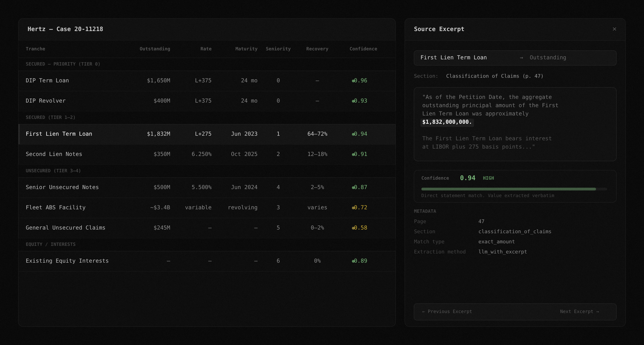Viewport: 644px width, 345px height.
Task: Select the Senior Unsecured Notes tranche
Action: pos(62,187)
